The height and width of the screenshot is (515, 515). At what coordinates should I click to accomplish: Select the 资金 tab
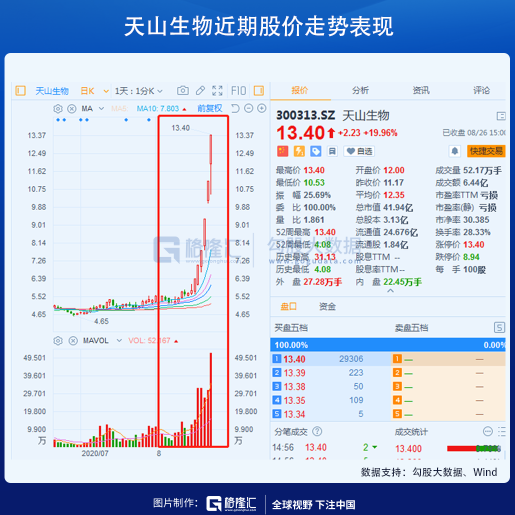(327, 306)
